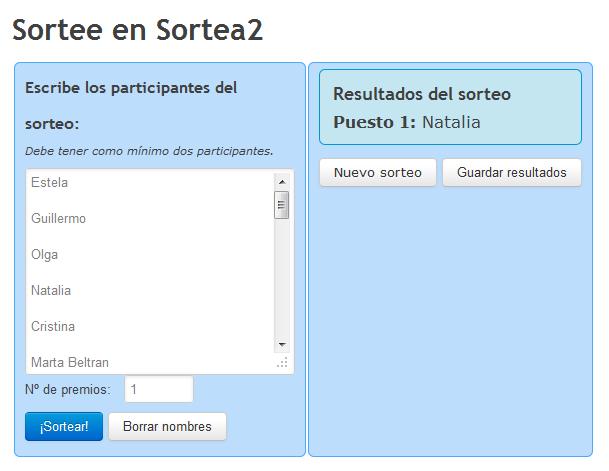Place cursor on Guillermo line
This screenshot has width=609, height=471.
[58, 218]
